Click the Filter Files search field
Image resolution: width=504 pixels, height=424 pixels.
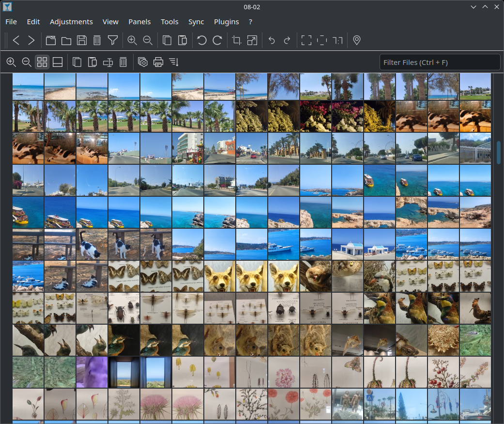[440, 62]
